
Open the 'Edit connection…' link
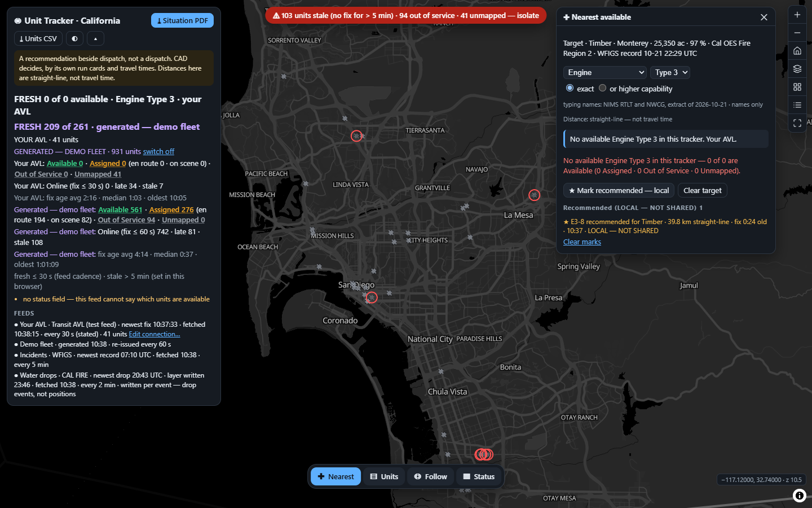click(155, 334)
